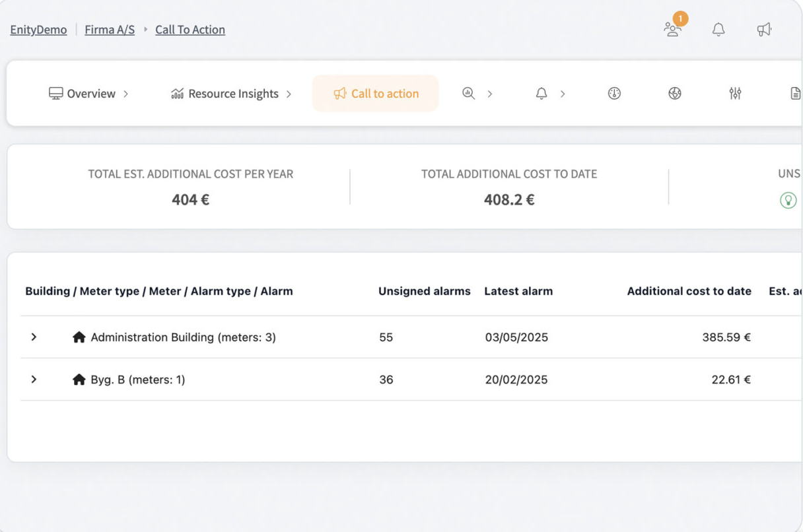The height and width of the screenshot is (532, 803).
Task: Click the notifications bell in the top-right corner
Action: (x=719, y=29)
